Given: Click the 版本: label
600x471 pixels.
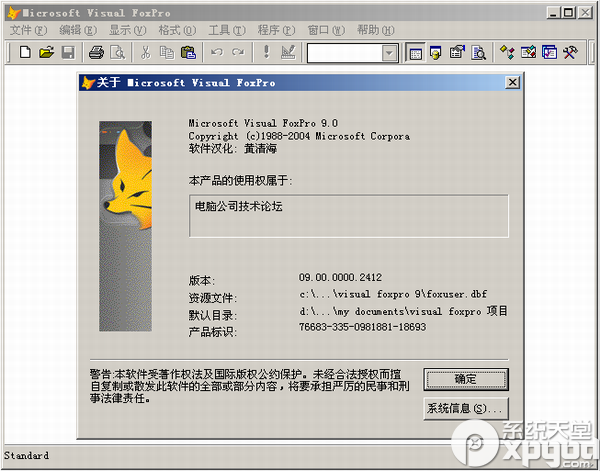Looking at the screenshot, I should point(202,280).
